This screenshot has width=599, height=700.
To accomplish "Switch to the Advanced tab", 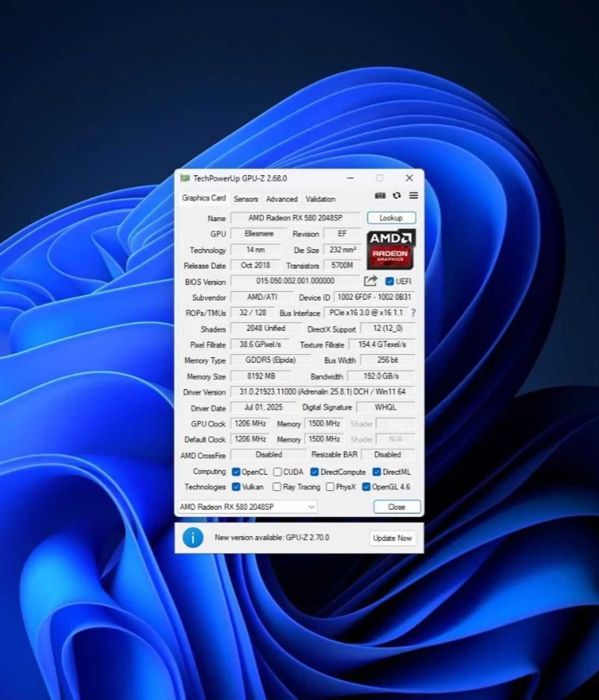I will point(282,199).
